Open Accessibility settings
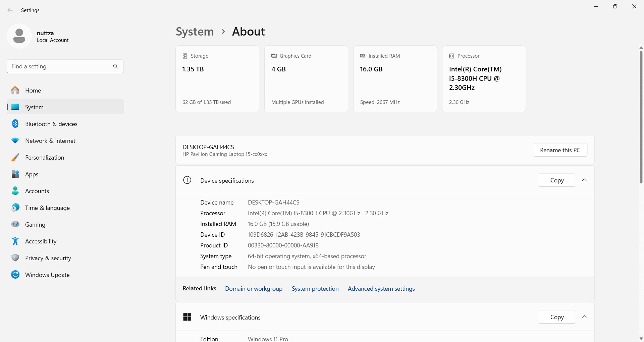Viewport: 644px width, 342px height. click(x=65, y=241)
